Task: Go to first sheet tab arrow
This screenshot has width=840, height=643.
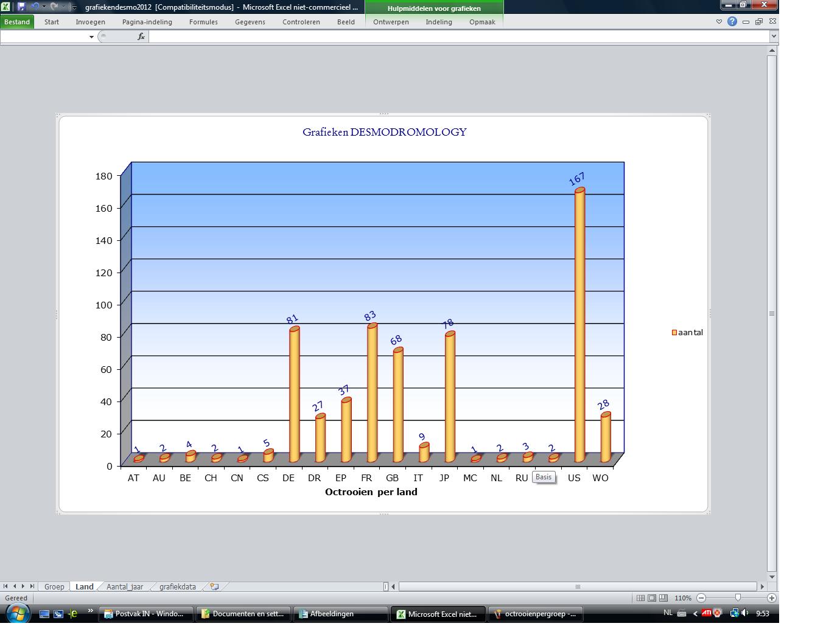Action: (x=6, y=586)
